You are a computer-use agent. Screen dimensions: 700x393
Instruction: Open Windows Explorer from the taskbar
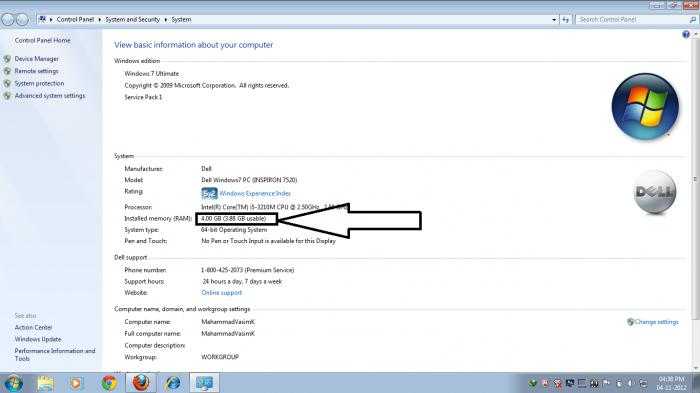tap(46, 383)
